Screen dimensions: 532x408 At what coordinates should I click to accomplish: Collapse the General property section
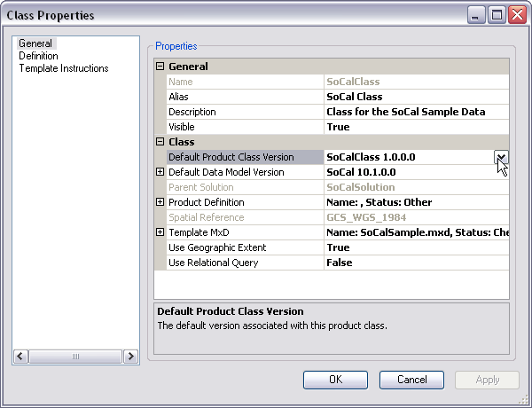(x=160, y=67)
